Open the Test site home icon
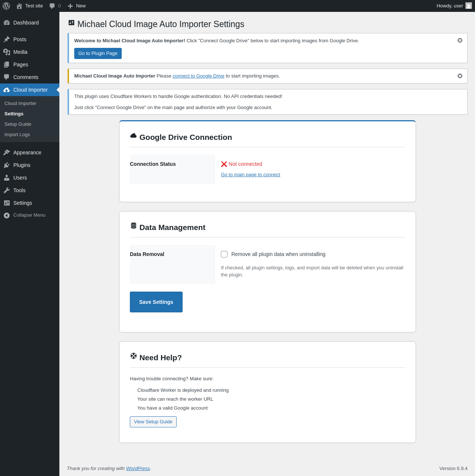This screenshot has width=475, height=476. pos(19,6)
